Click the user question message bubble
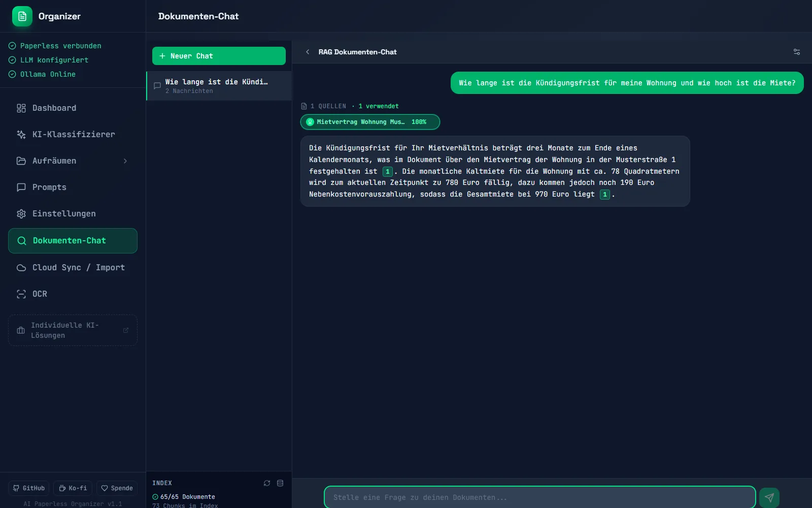This screenshot has height=508, width=812. point(627,83)
